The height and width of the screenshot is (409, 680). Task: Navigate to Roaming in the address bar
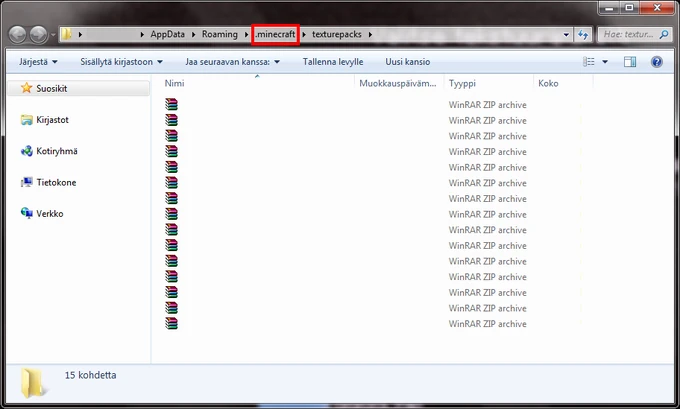(x=220, y=34)
